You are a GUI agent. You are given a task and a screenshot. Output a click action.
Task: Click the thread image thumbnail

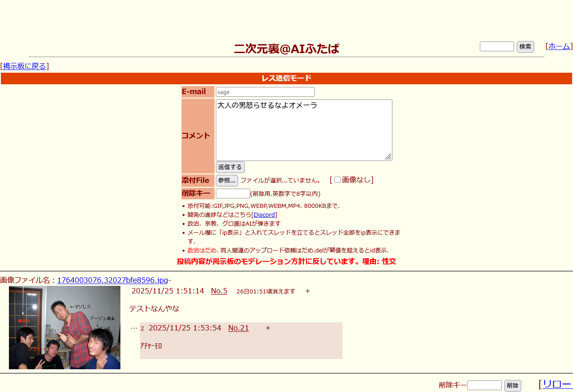tap(65, 327)
